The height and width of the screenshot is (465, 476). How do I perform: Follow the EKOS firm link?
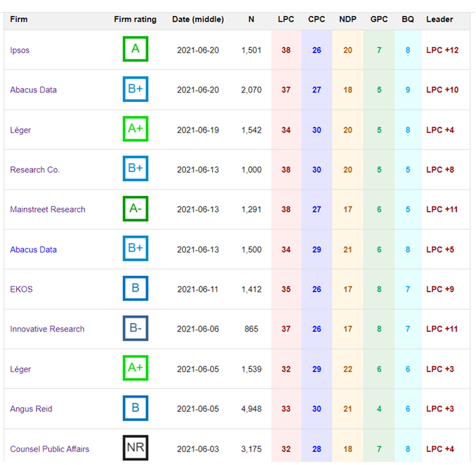[21, 289]
